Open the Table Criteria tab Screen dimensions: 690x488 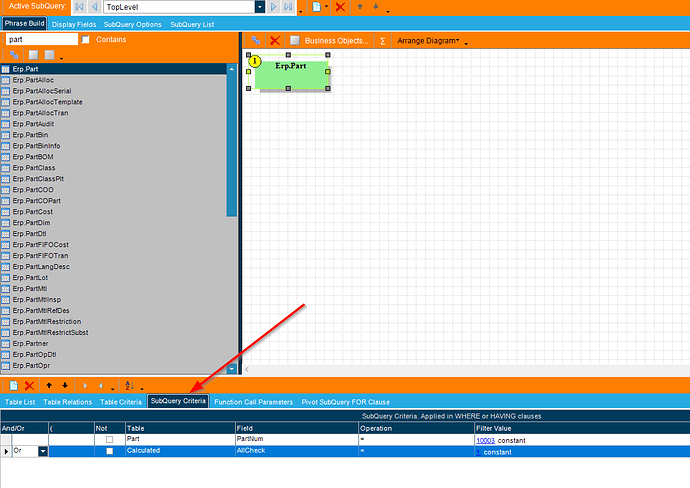pos(121,402)
